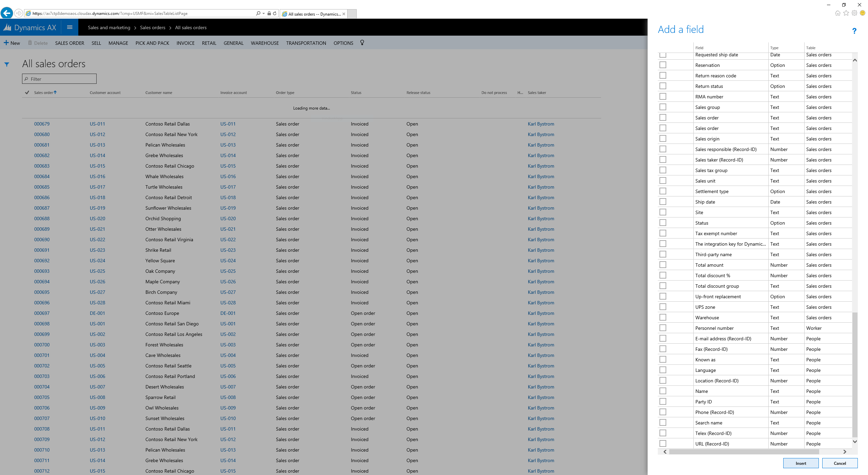Image resolution: width=868 pixels, height=475 pixels.
Task: Open browser settings gear icon
Action: click(854, 13)
